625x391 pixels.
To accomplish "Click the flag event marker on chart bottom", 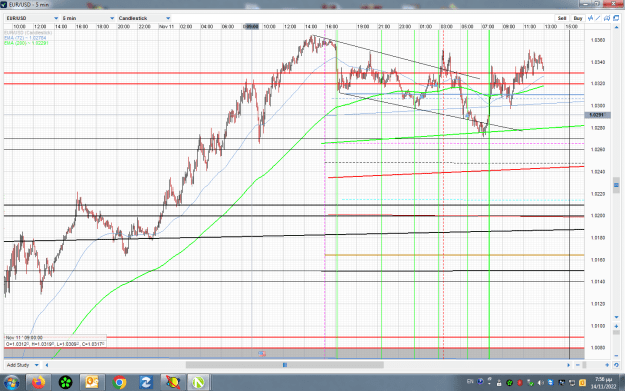I will click(262, 354).
